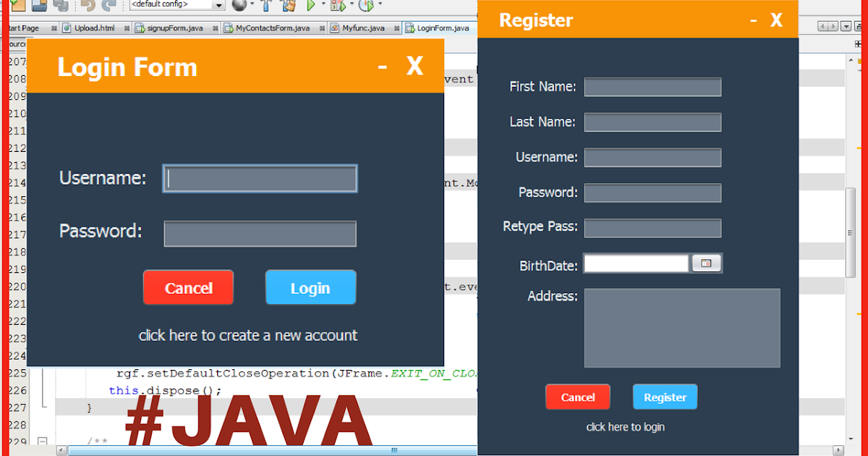Image resolution: width=868 pixels, height=456 pixels.
Task: Click the Open Project folder icon
Action: 40,7
